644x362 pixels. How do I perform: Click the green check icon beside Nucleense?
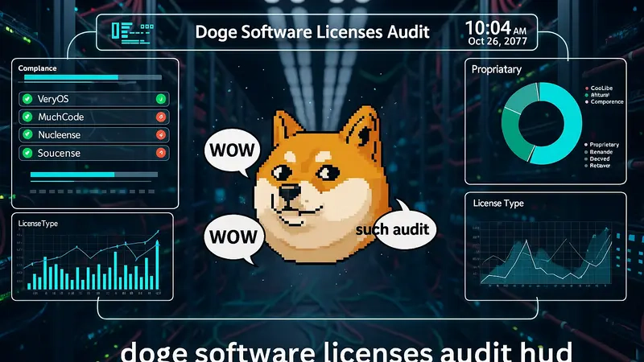[27, 134]
